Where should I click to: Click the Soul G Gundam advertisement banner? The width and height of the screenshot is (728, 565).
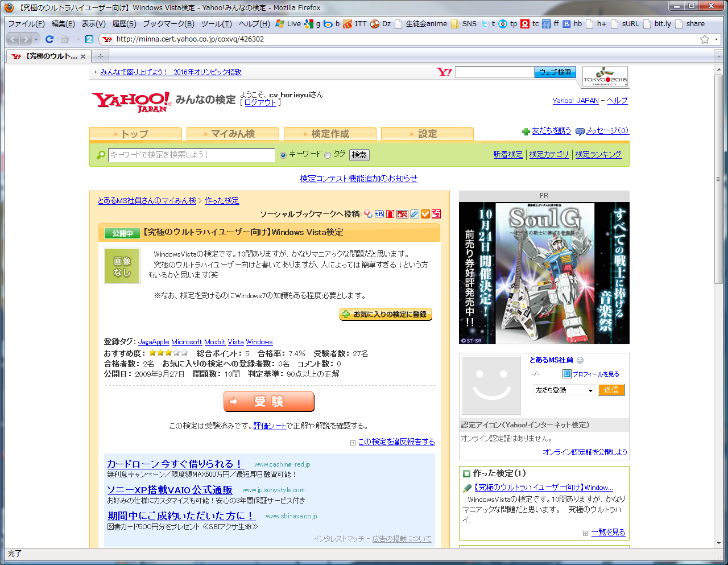point(544,273)
